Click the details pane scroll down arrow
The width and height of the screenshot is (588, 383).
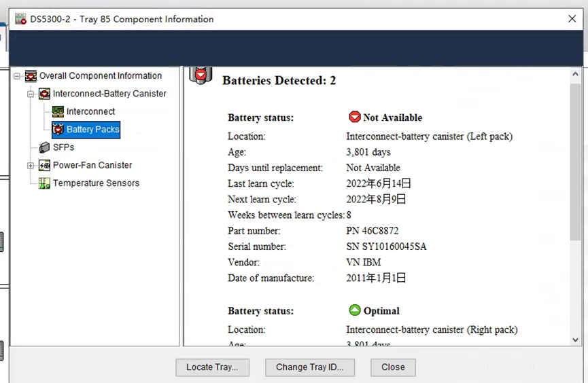[576, 339]
